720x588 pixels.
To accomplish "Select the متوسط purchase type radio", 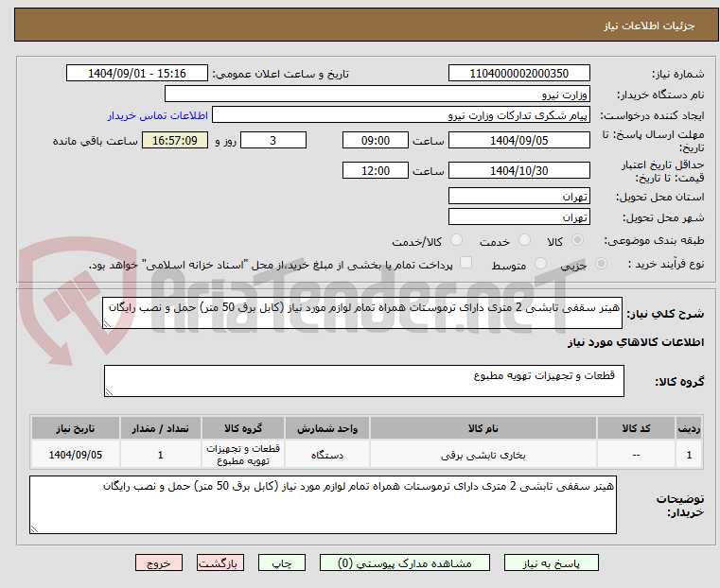I will coord(541,264).
